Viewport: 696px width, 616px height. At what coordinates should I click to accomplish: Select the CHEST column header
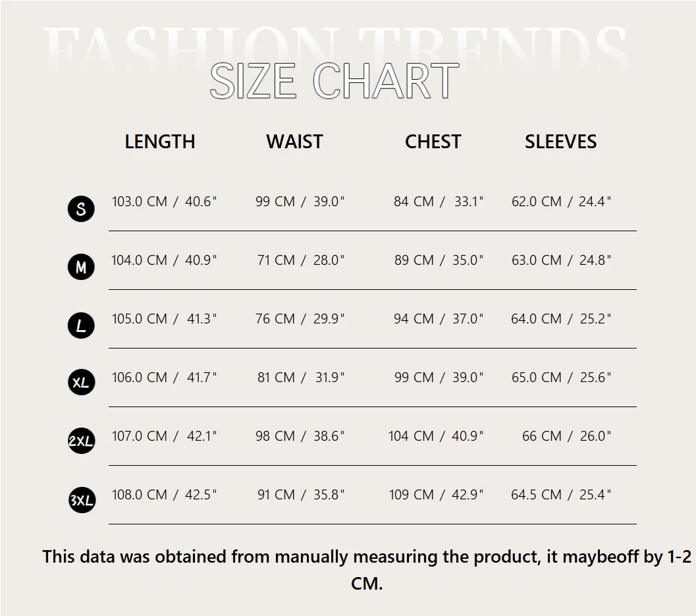click(x=433, y=142)
